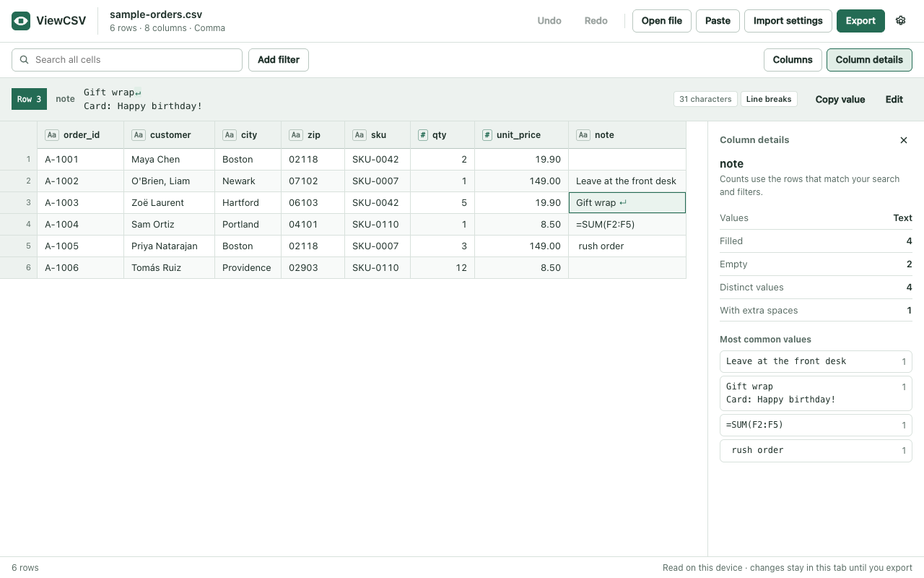Select cell A-1001
This screenshot has height=578, width=924.
click(x=81, y=160)
